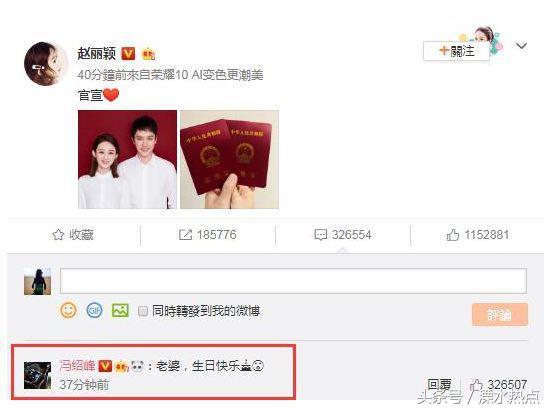Expand the post options chevron at top right
549x410 pixels.
click(x=521, y=46)
